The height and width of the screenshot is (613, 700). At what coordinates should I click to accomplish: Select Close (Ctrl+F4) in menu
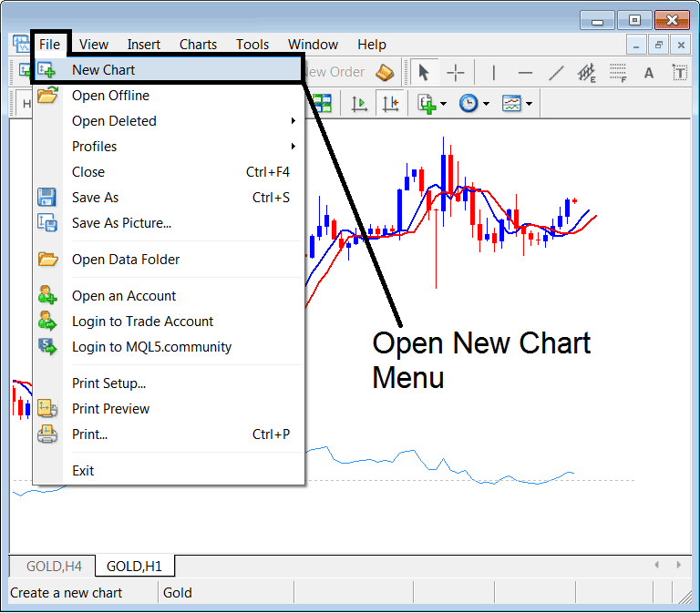point(169,172)
